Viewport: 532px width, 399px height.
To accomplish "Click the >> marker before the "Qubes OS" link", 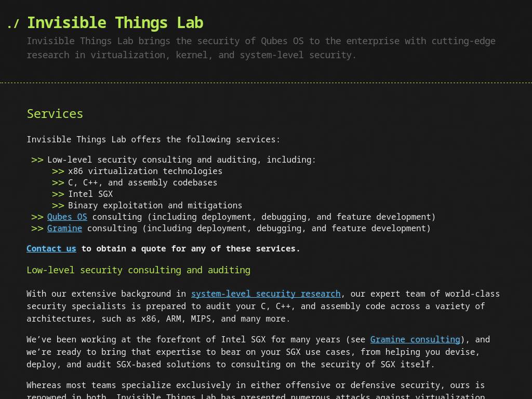I will pyautogui.click(x=37, y=217).
